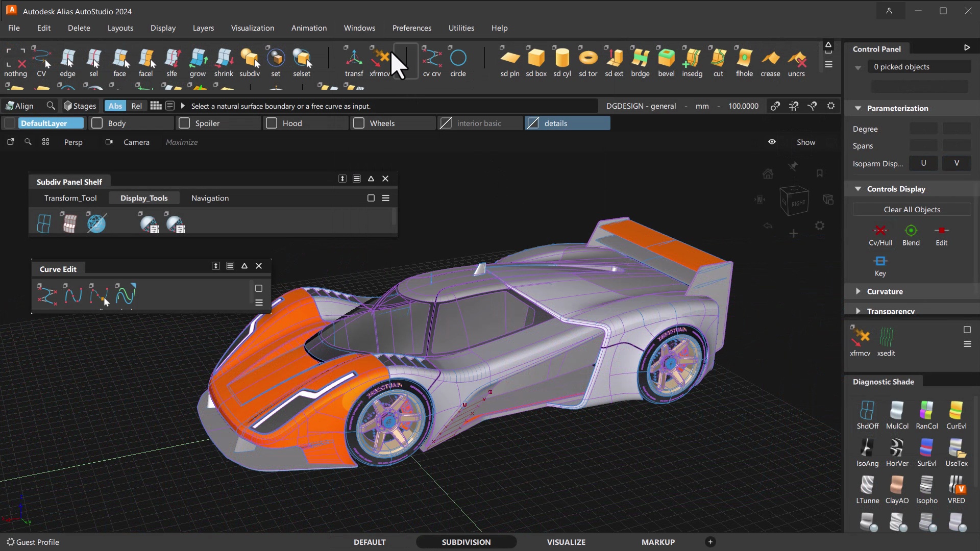Enable the VRED diagnostic shading mode

point(957,488)
